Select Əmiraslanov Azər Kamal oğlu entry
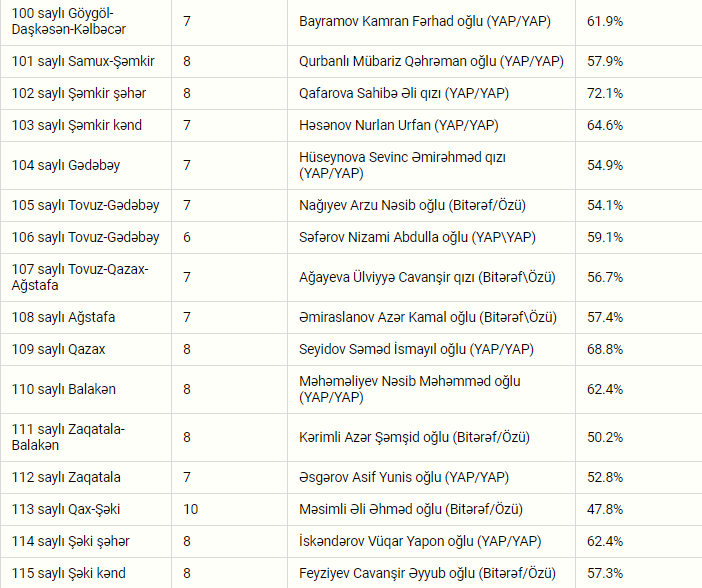 coord(428,317)
